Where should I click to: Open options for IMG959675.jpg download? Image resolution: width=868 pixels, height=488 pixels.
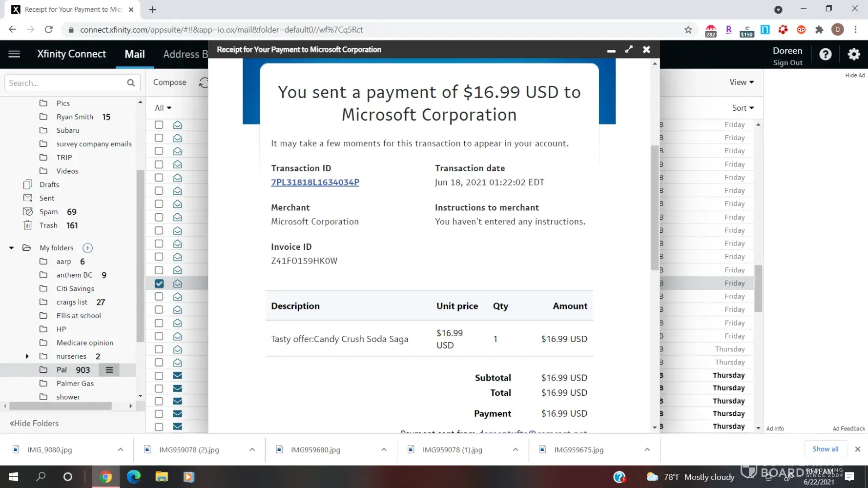pyautogui.click(x=647, y=449)
